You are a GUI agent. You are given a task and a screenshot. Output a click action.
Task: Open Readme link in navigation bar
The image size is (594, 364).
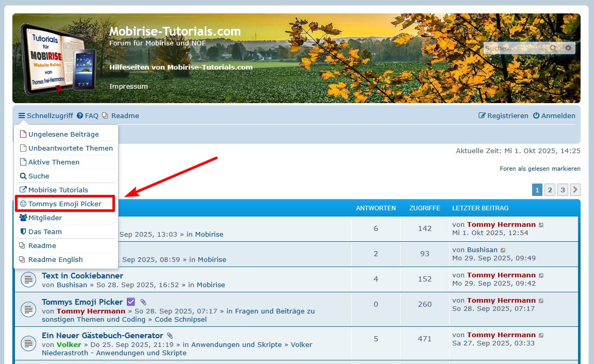pyautogui.click(x=121, y=115)
